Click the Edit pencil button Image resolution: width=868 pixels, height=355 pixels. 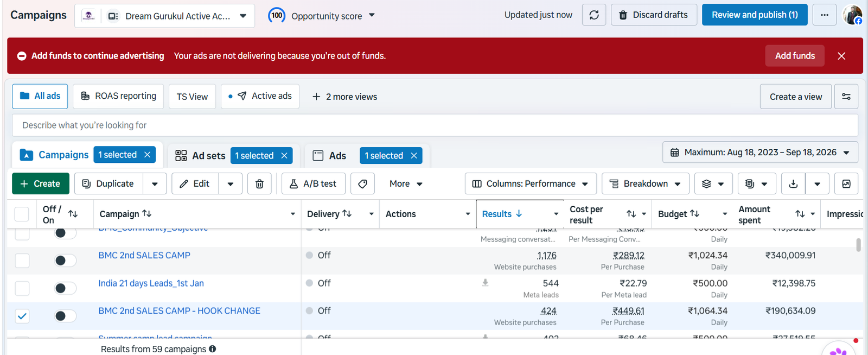tap(195, 183)
